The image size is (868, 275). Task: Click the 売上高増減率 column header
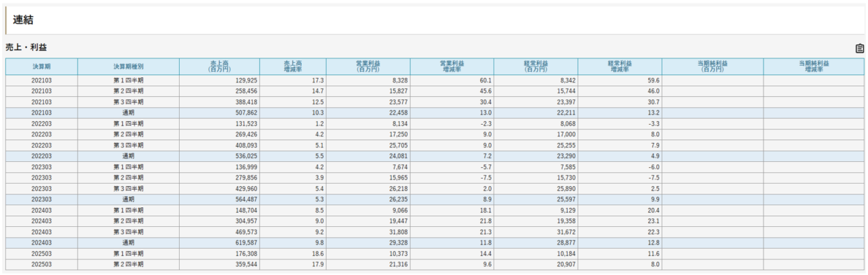293,66
